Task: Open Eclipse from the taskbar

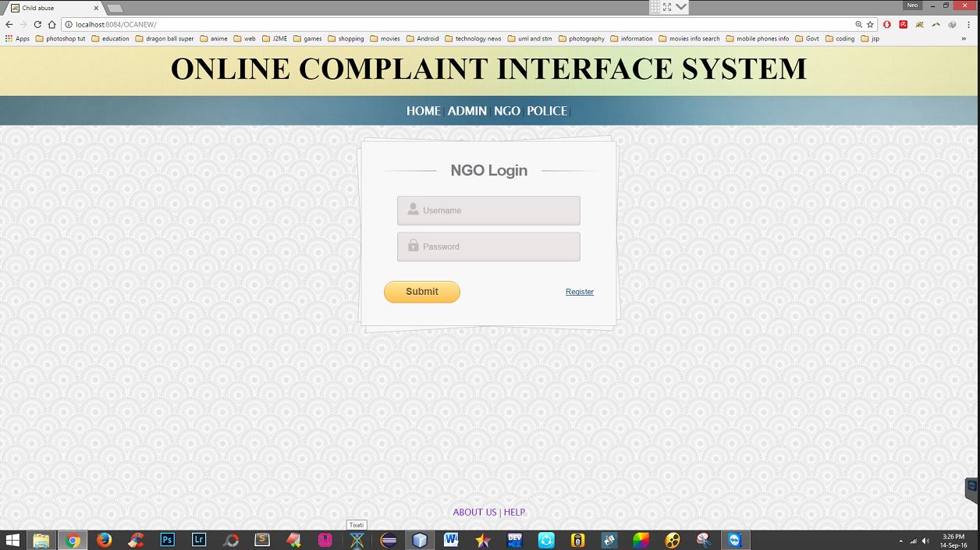Action: pyautogui.click(x=388, y=540)
